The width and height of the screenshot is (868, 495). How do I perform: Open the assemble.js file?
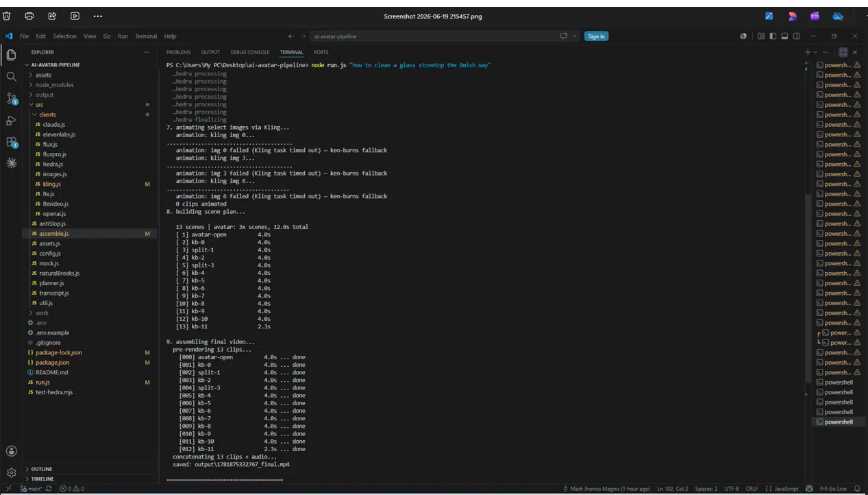coord(53,234)
